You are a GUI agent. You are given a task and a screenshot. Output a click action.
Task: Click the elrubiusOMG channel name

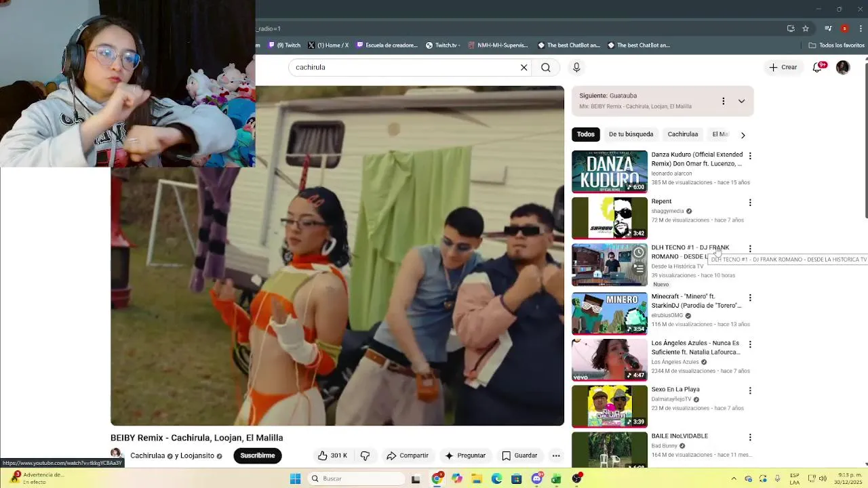(667, 315)
